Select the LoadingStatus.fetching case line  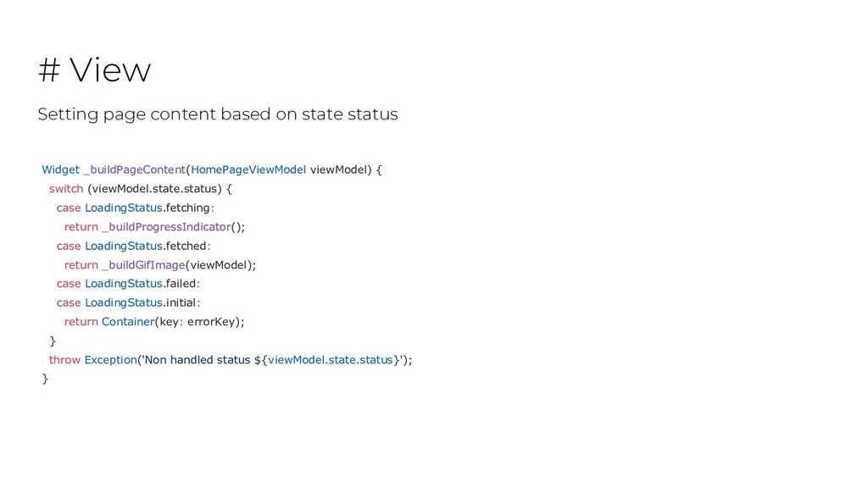coord(135,208)
